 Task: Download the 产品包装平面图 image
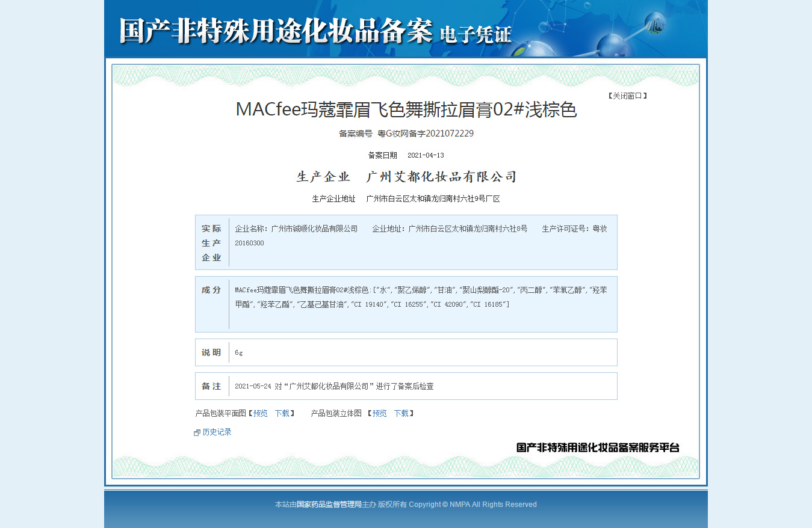pyautogui.click(x=282, y=413)
